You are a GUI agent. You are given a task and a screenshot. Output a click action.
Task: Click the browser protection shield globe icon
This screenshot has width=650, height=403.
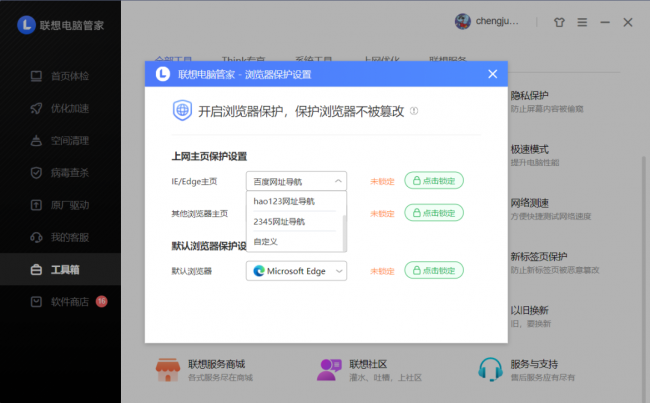tap(182, 110)
